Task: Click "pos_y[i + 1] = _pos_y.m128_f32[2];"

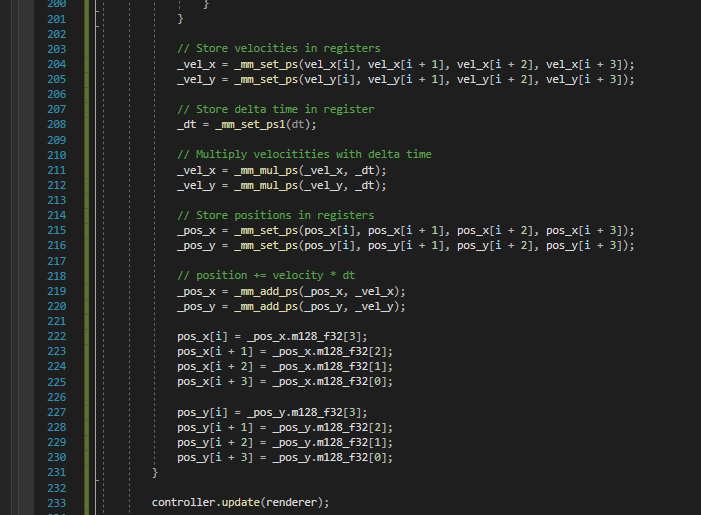Action: pyautogui.click(x=285, y=427)
